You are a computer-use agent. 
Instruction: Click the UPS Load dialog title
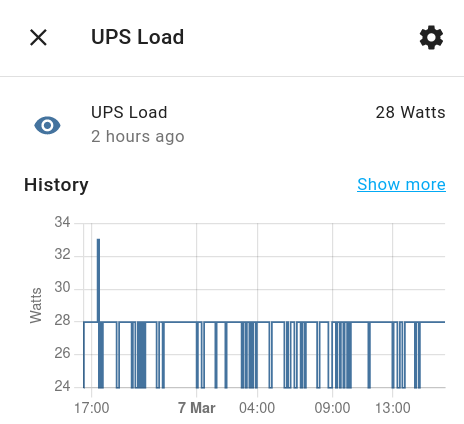pos(137,37)
